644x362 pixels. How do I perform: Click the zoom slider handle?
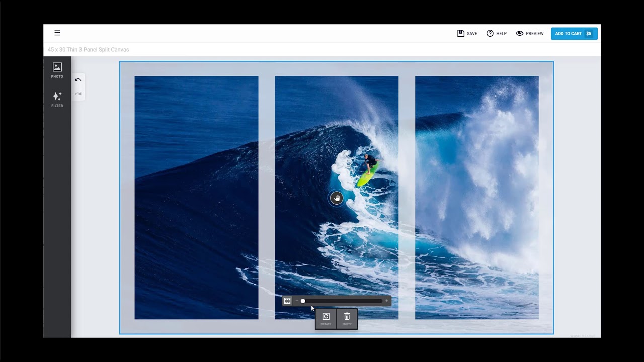pyautogui.click(x=303, y=301)
